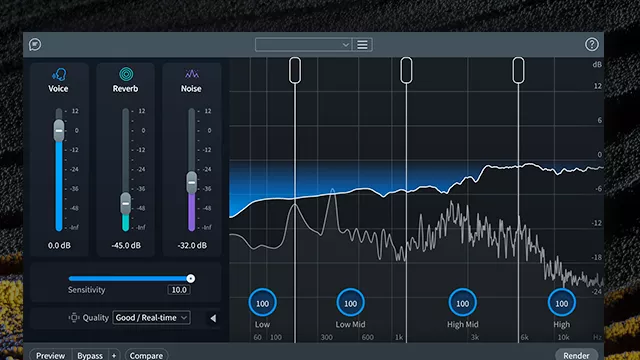Open the preset list menu icon
The width and height of the screenshot is (640, 360).
pyautogui.click(x=362, y=45)
